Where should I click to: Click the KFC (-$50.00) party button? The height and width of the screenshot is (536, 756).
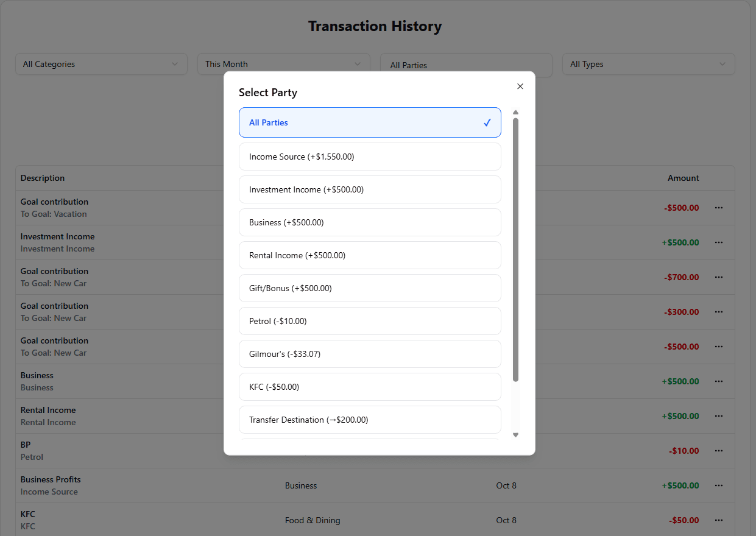tap(370, 387)
